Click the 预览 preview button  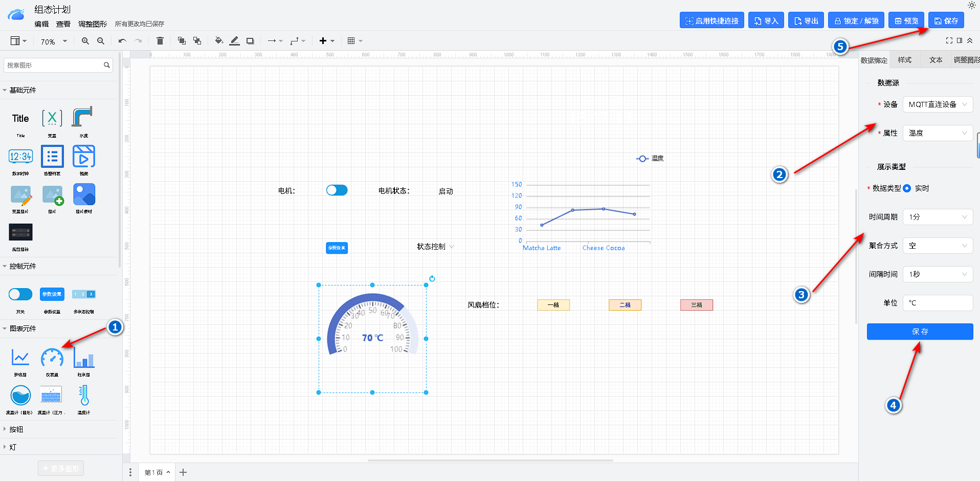906,20
